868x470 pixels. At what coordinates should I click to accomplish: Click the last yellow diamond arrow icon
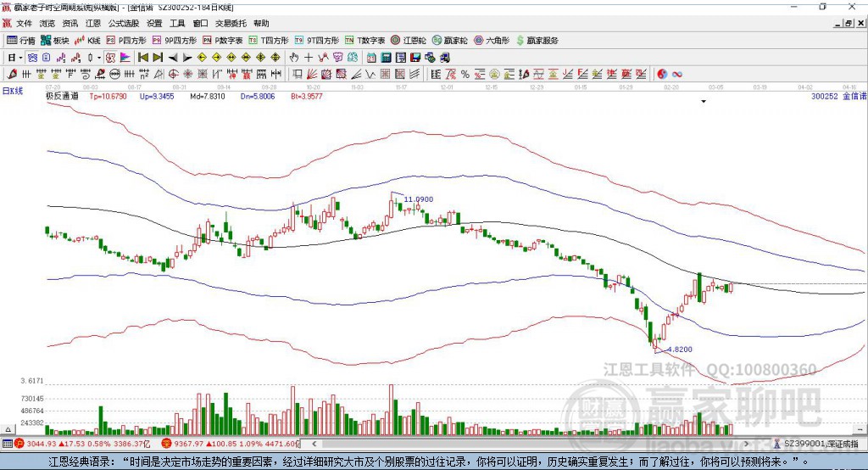click(x=275, y=58)
